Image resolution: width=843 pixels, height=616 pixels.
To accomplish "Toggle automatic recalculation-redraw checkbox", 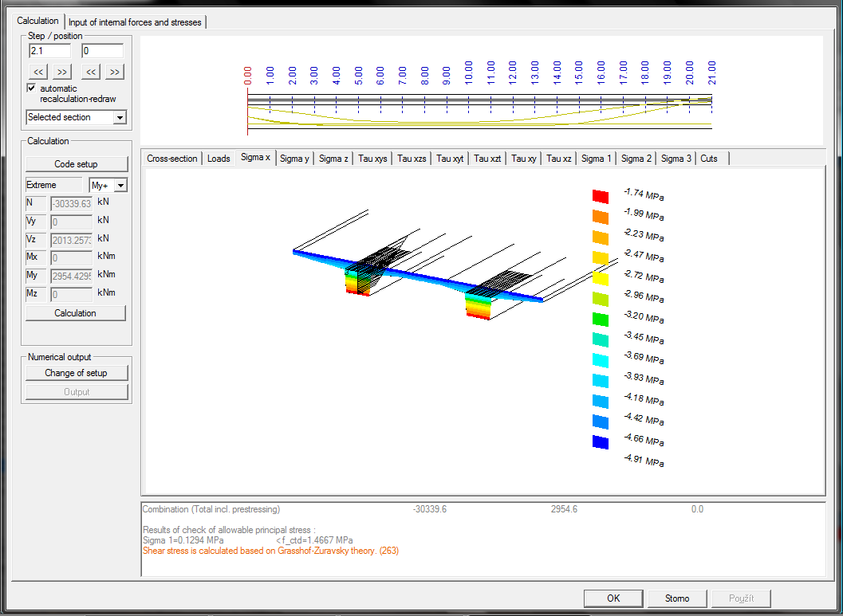I will click(32, 88).
